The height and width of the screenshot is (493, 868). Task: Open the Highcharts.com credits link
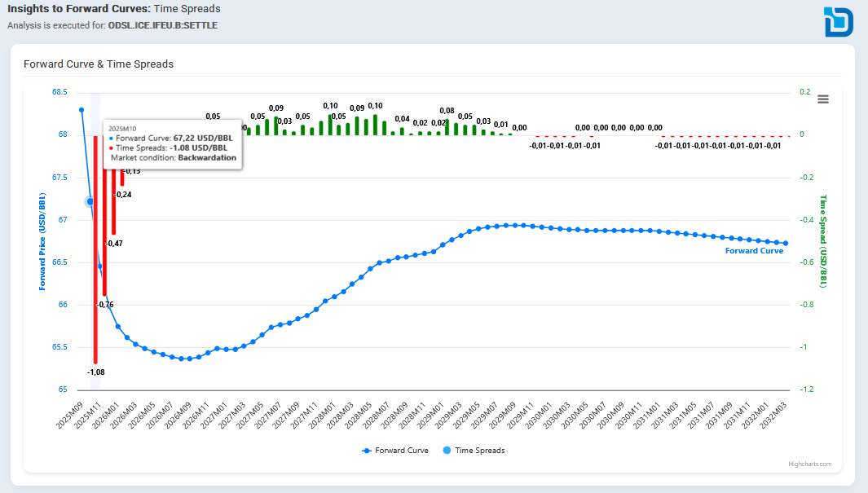point(810,464)
